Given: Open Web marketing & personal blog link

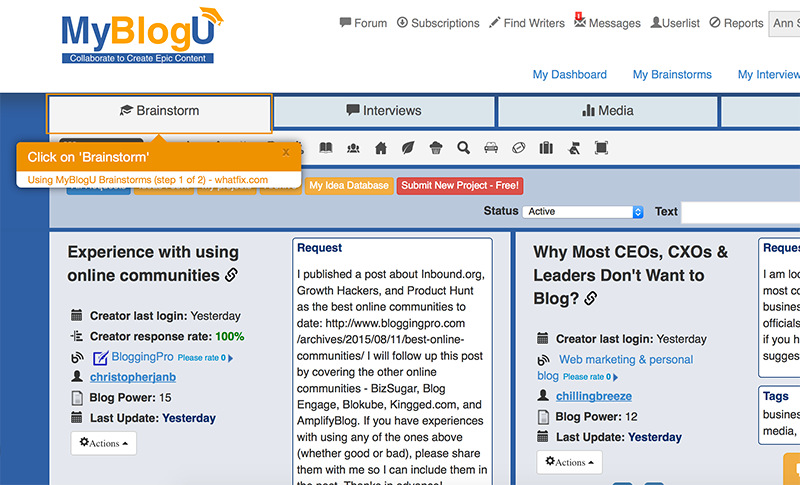Looking at the screenshot, I should click(615, 367).
